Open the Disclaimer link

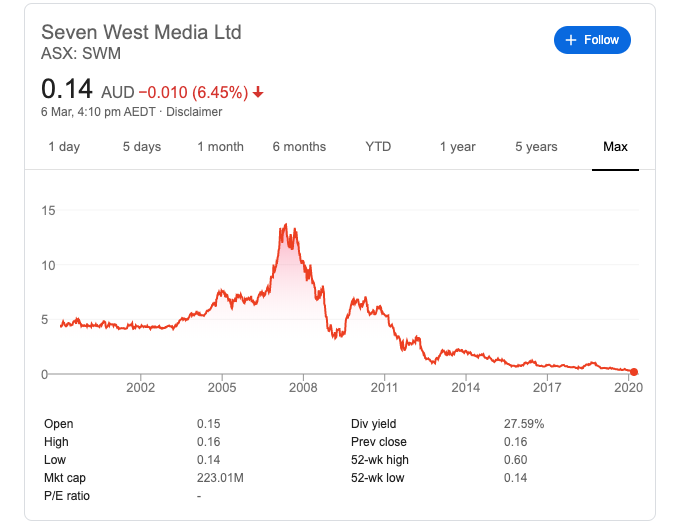click(194, 112)
